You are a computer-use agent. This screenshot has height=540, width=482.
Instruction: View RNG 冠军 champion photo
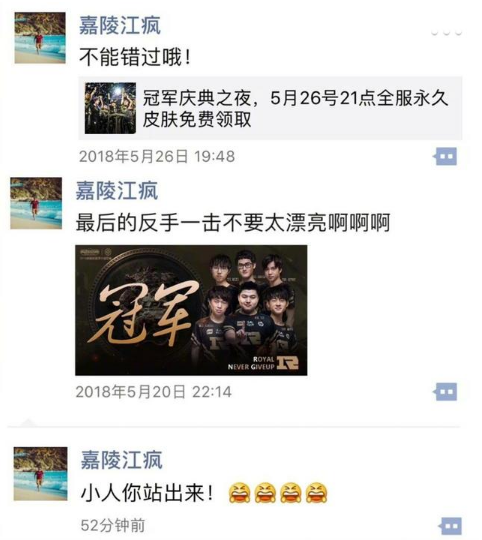tap(191, 310)
